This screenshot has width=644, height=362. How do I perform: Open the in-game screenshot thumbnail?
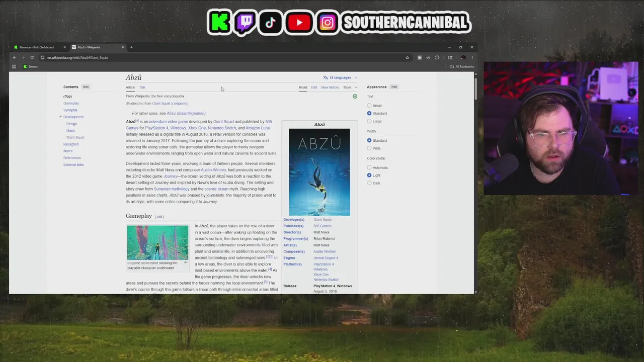point(157,242)
